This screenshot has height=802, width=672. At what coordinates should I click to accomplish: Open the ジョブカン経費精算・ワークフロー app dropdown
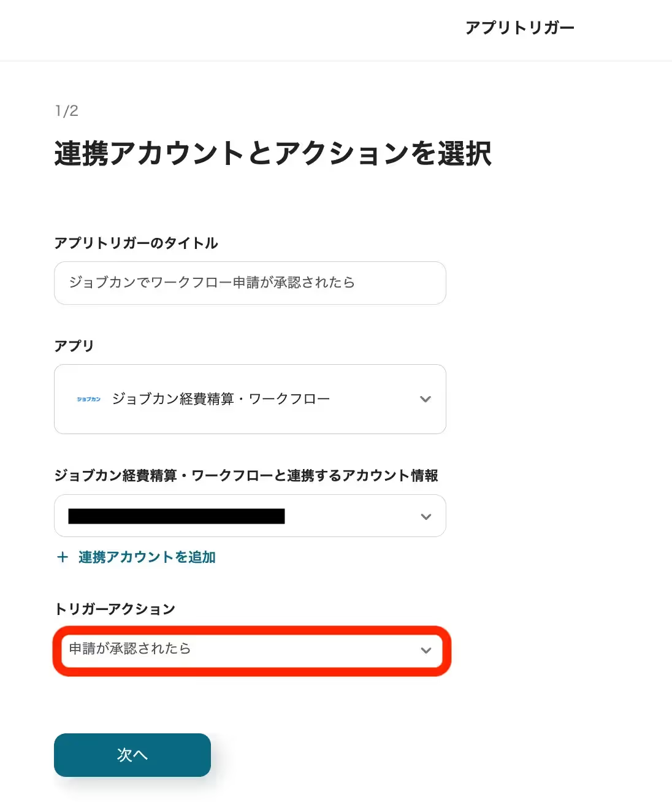click(x=250, y=399)
